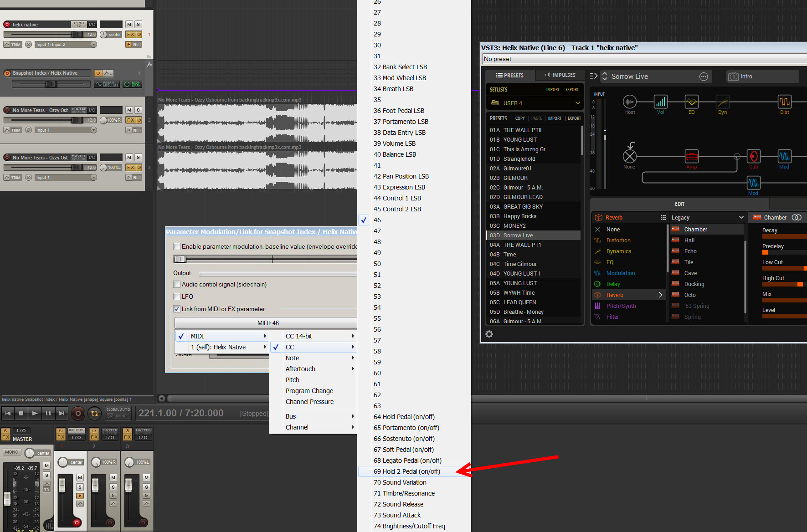The width and height of the screenshot is (807, 532).
Task: Toggle MONO on the master mixer strip
Action: tap(12, 452)
